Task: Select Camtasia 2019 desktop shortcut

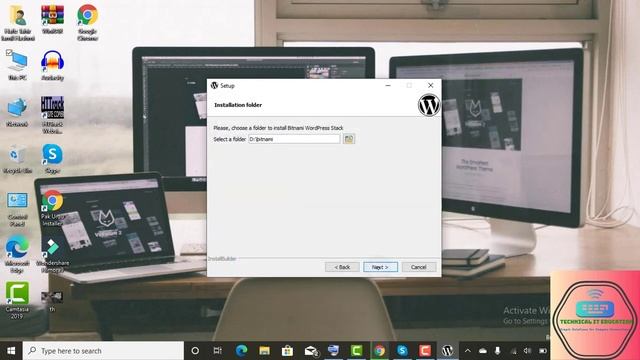Action: coord(18,300)
